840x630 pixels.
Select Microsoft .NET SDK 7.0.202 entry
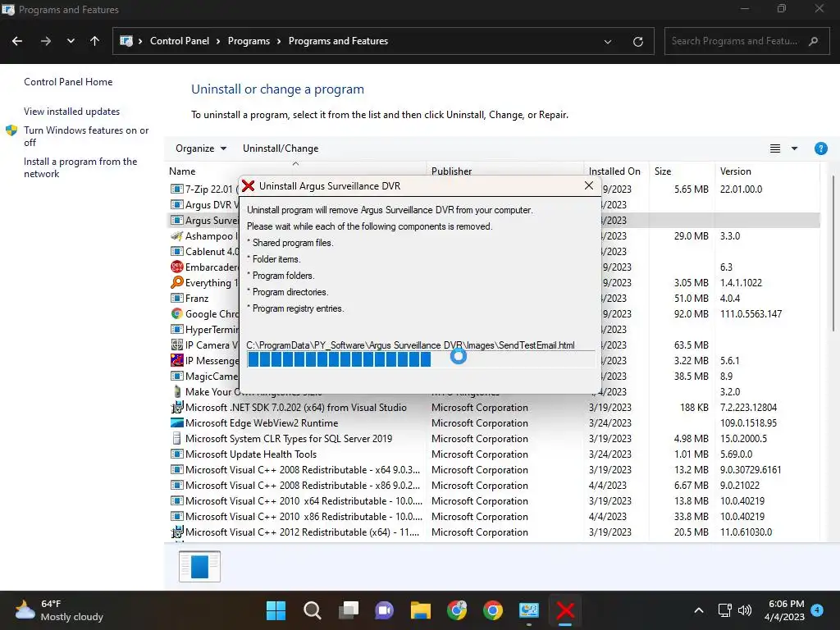[295, 408]
